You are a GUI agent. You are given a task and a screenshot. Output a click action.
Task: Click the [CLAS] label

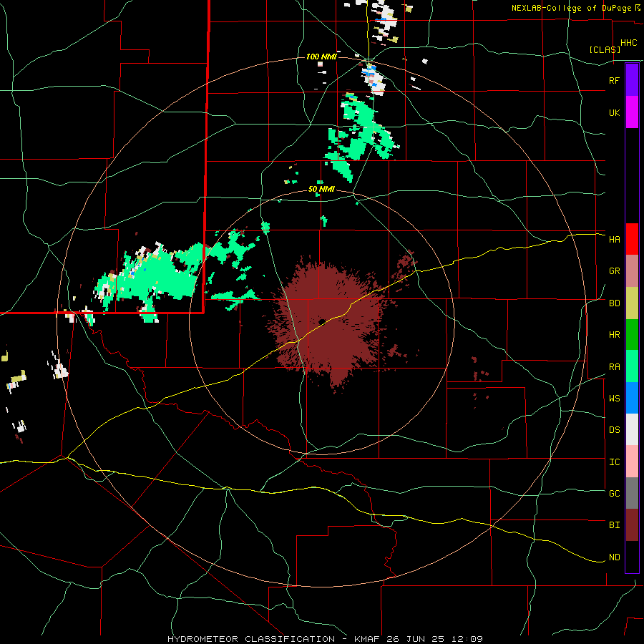605,49
